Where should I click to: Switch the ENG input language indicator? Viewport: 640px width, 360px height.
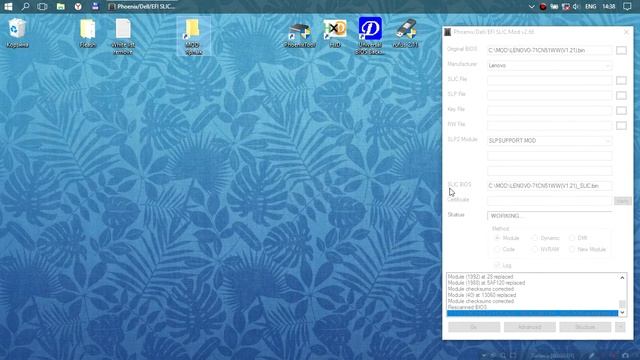(591, 7)
